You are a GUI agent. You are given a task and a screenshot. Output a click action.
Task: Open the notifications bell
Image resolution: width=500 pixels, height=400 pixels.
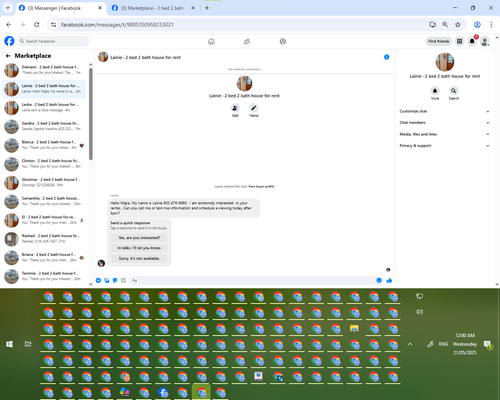[472, 41]
